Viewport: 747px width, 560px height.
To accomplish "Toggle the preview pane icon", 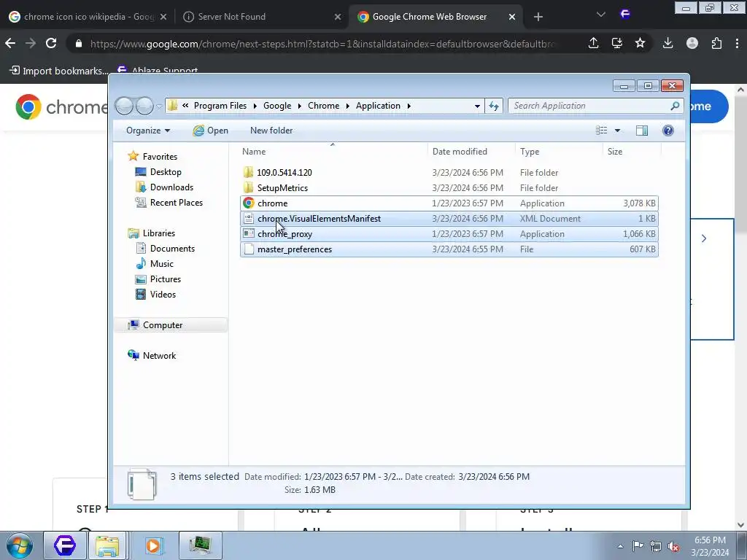I will click(x=642, y=131).
